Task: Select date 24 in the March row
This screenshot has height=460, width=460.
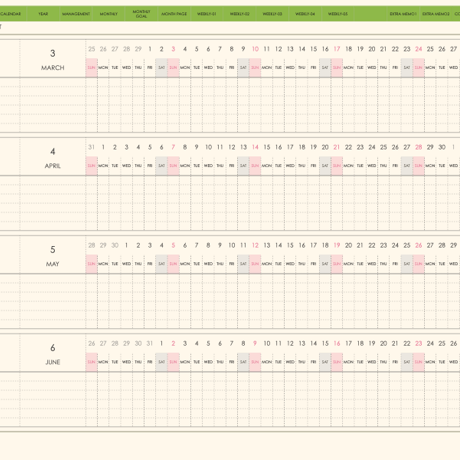Action: [x=419, y=49]
